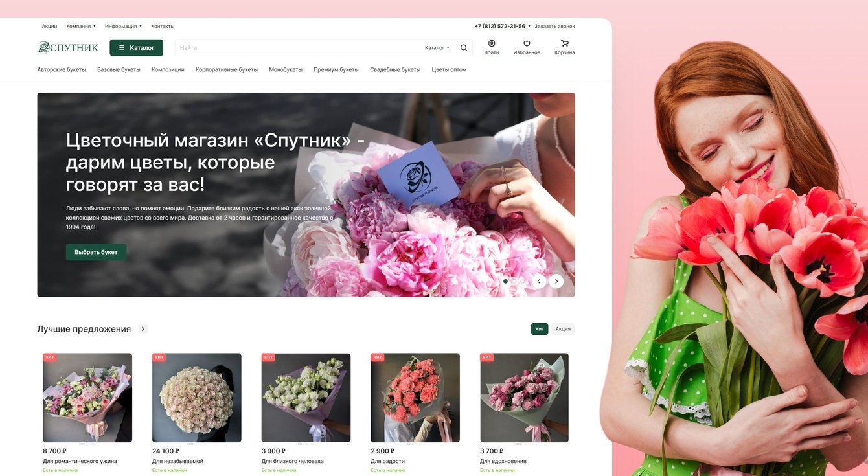Open the Акции link in the top bar
This screenshot has height=476, width=868.
click(x=49, y=27)
